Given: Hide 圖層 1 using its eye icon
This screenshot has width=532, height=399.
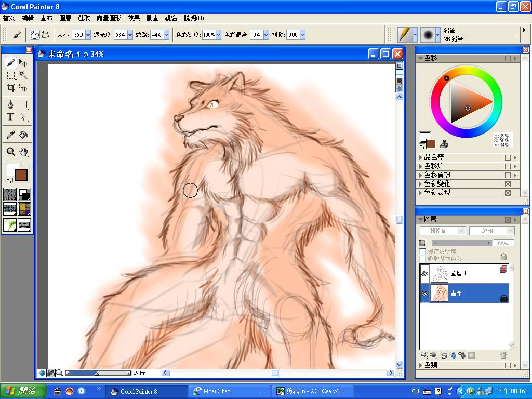Looking at the screenshot, I should (424, 273).
